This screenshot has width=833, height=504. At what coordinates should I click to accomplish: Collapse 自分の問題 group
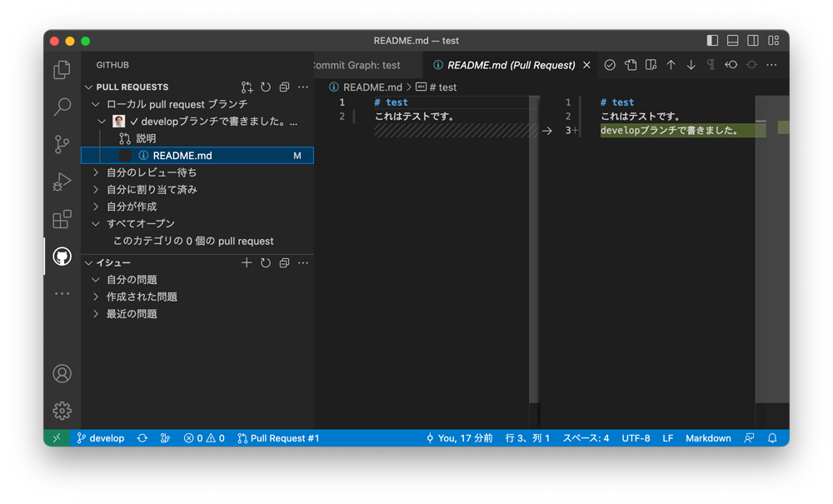[x=96, y=280]
